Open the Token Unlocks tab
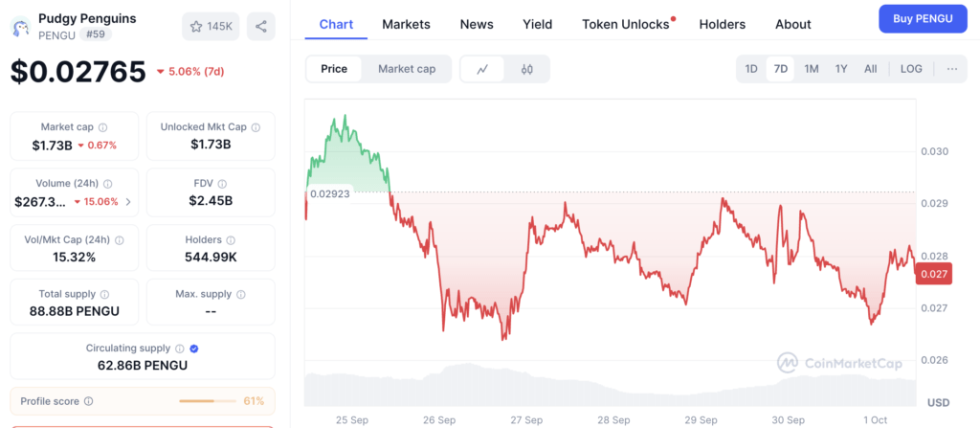The image size is (980, 428). (626, 24)
